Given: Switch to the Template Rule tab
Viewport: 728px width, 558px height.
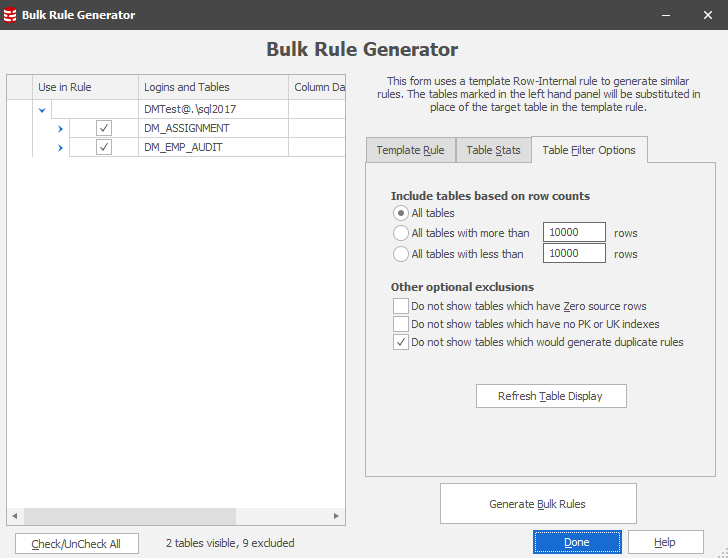Looking at the screenshot, I should click(x=410, y=150).
